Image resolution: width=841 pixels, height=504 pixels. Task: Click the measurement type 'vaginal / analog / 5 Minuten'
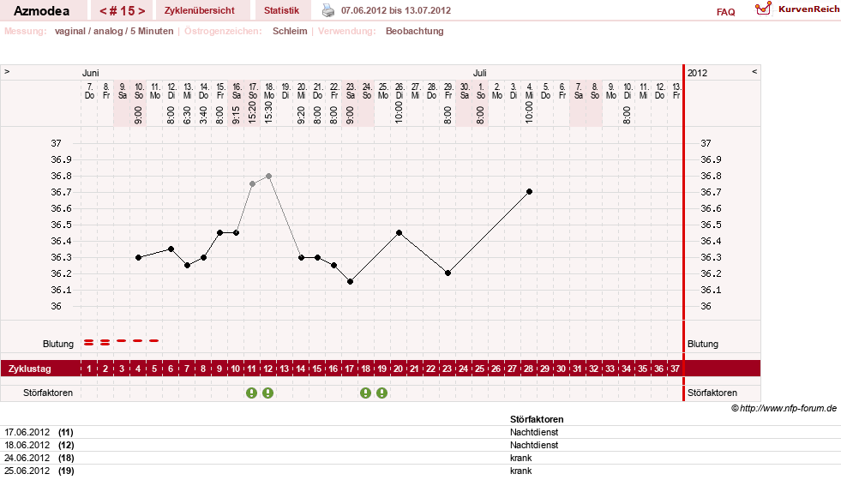114,31
